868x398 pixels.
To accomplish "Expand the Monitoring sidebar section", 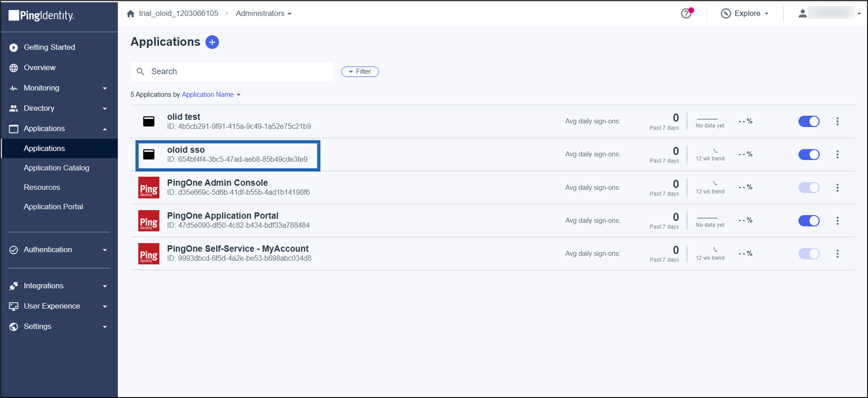I will pos(59,88).
